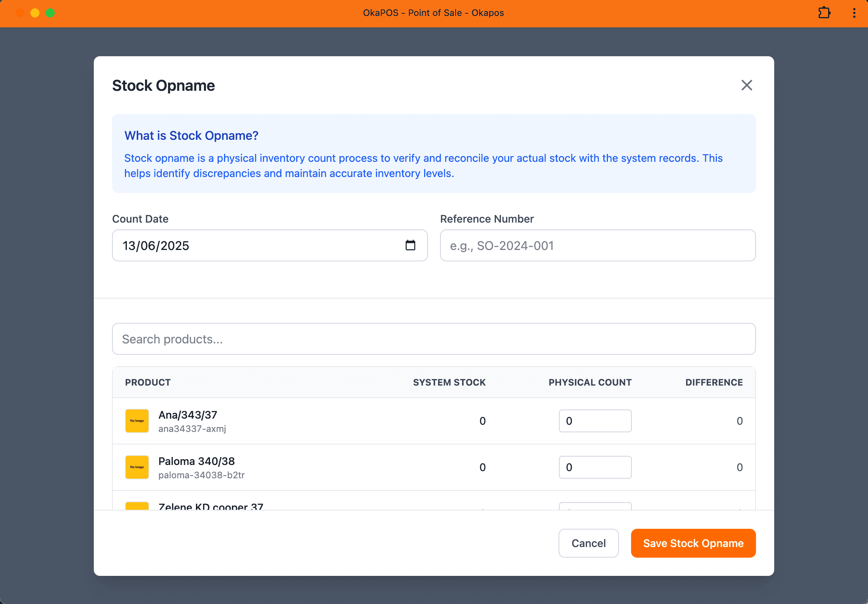Open the three-dot browser menu
Screen dimensions: 868x604
click(854, 13)
